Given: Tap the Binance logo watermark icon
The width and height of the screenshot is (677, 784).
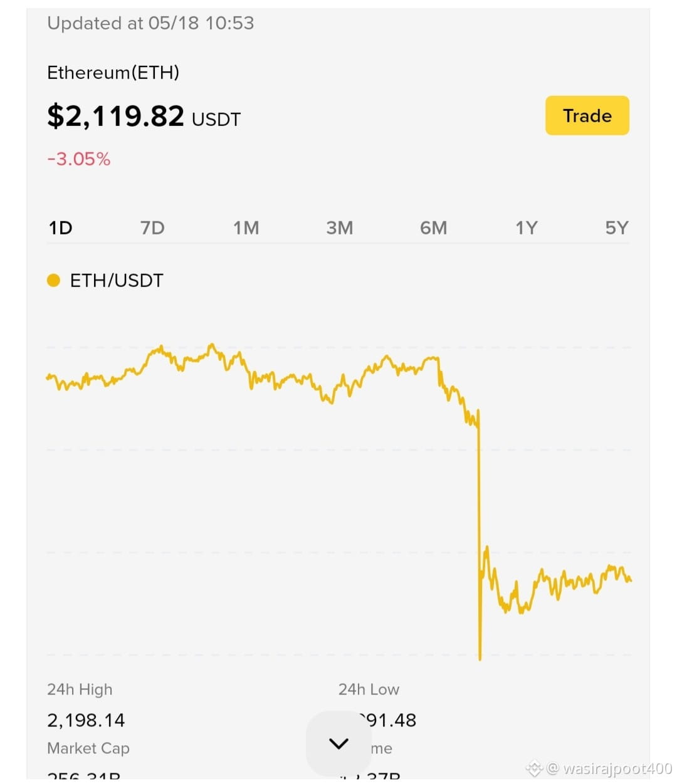Looking at the screenshot, I should [x=534, y=768].
